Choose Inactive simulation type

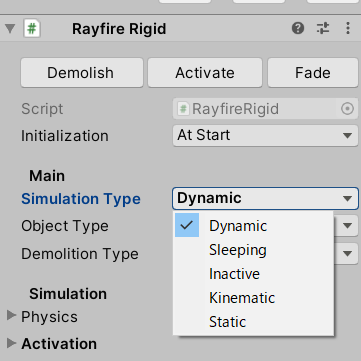253,274
